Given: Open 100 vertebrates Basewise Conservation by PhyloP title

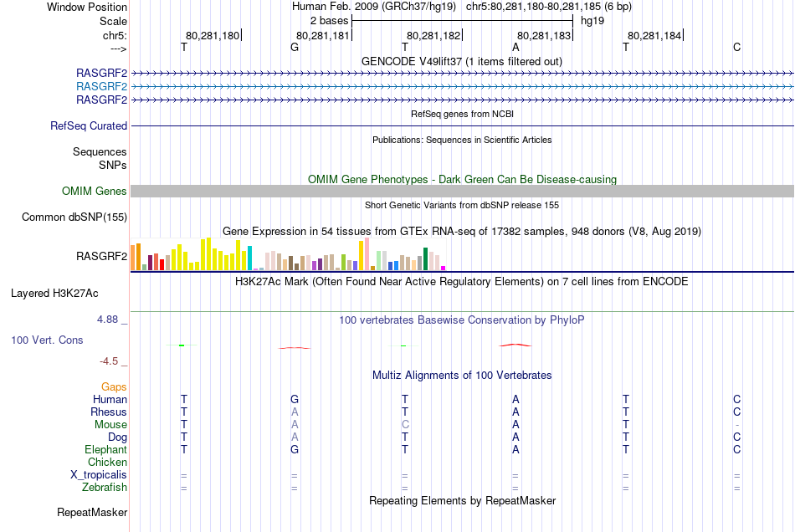Looking at the screenshot, I should click(462, 320).
